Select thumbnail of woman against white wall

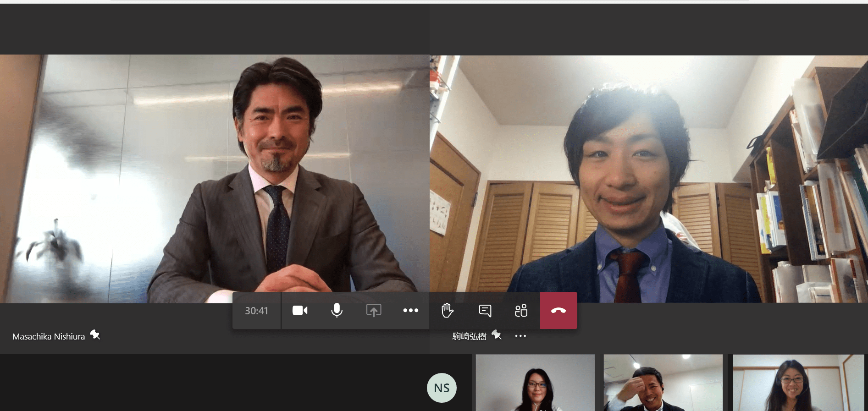(x=535, y=383)
